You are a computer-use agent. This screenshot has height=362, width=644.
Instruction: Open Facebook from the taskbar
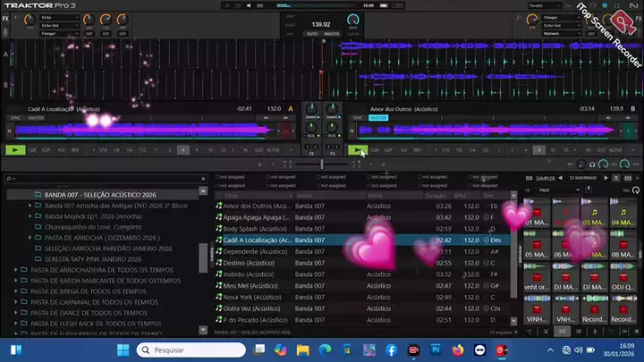pos(392,350)
